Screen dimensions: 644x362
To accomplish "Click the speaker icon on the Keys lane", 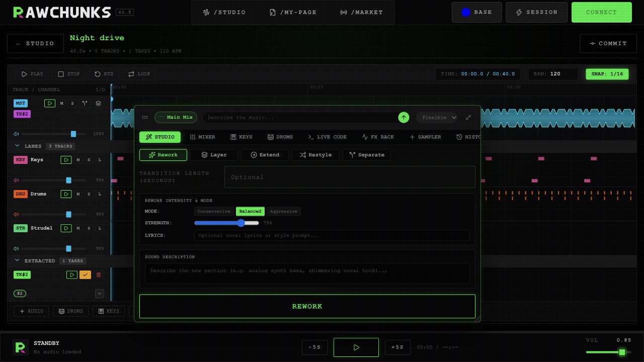I will click(16, 180).
